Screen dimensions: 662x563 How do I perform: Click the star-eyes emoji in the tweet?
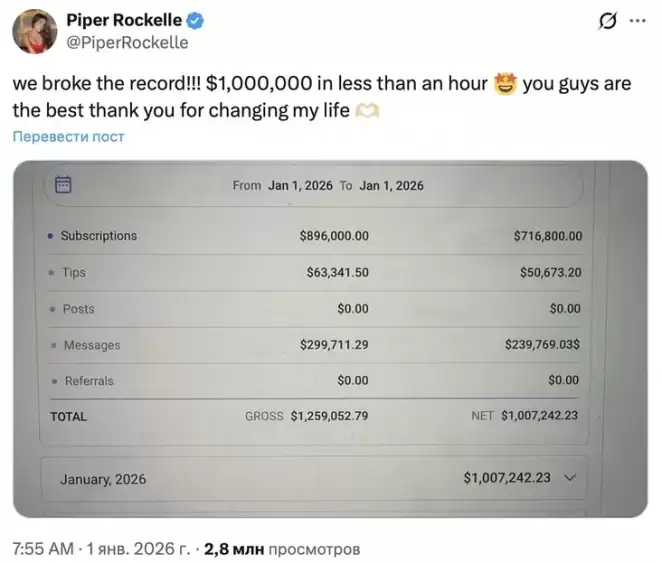click(x=505, y=84)
